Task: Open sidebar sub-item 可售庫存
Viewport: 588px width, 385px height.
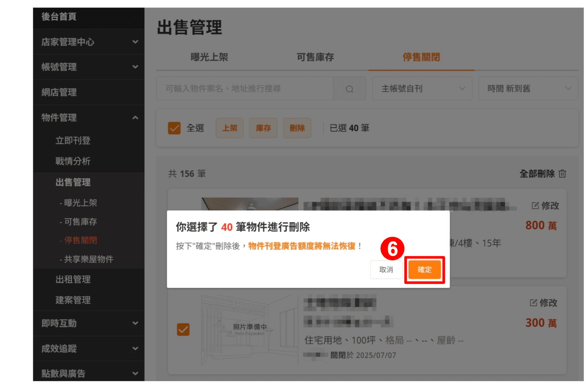Action: tap(78, 222)
